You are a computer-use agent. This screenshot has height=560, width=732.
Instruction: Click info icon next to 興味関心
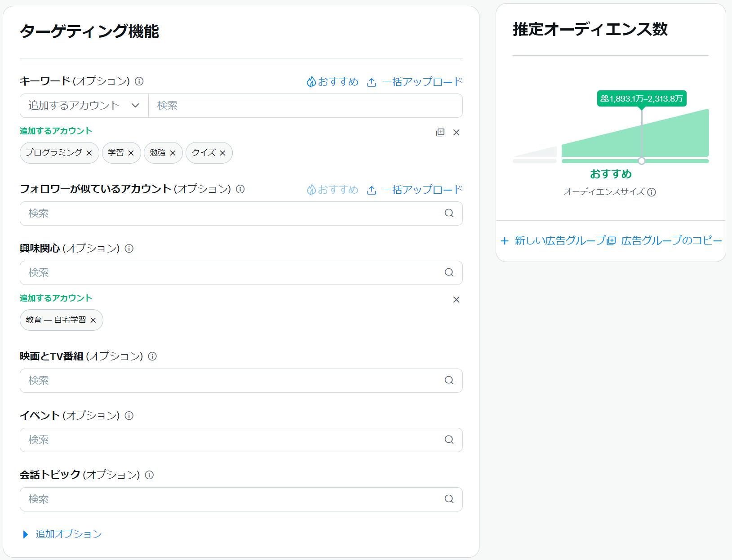[x=129, y=249]
